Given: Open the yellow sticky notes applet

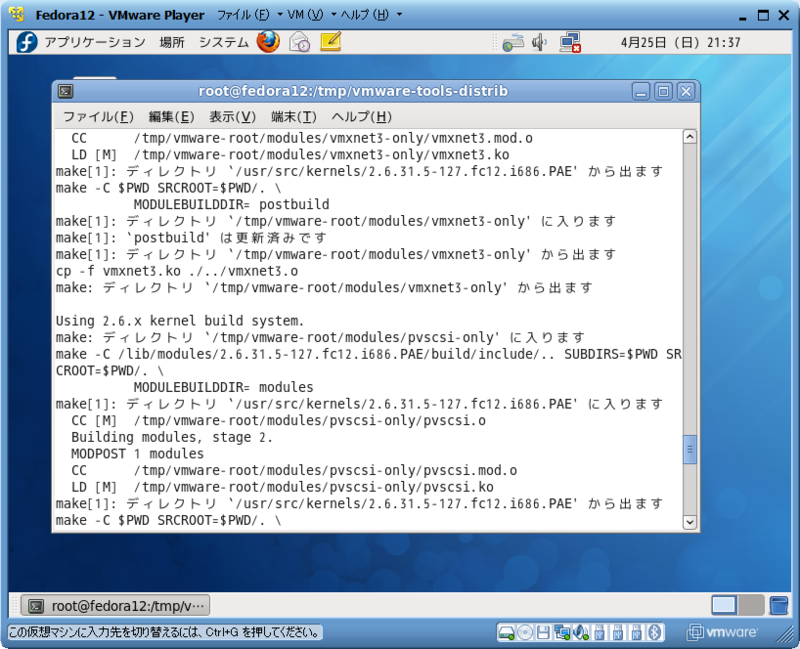Looking at the screenshot, I should point(331,41).
